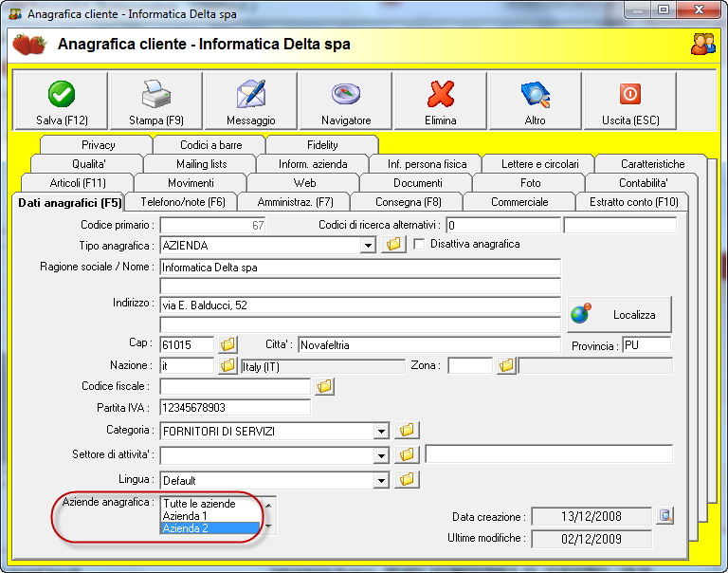728x573 pixels.
Task: Enable the Disattiva anagrafica checkbox
Action: coord(420,245)
